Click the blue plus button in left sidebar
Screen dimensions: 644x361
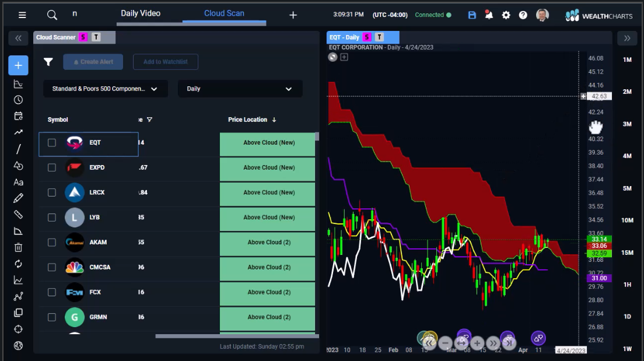[18, 65]
